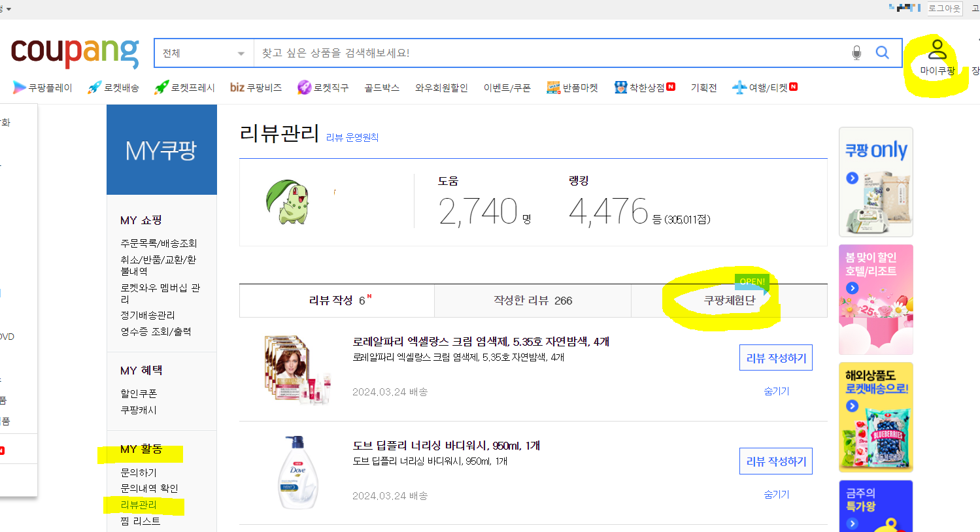980x532 pixels.
Task: Click arrow icon on 호텔/리조트 banner
Action: tap(852, 288)
